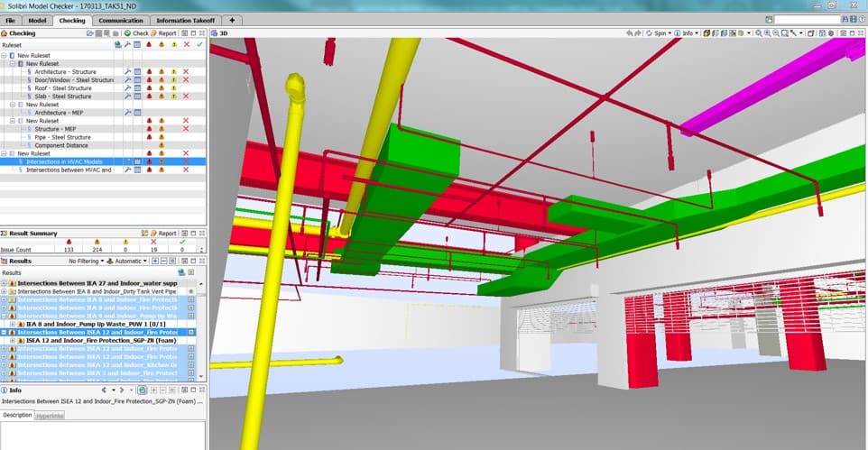Click the open ruleset folder icon

coord(88,33)
